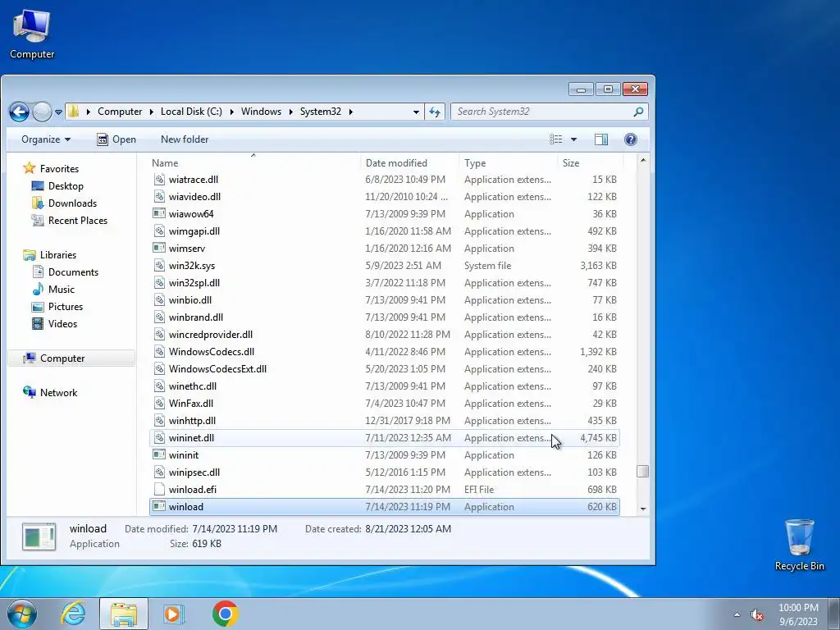
Task: Launch Google Chrome from taskbar
Action: pyautogui.click(x=225, y=614)
